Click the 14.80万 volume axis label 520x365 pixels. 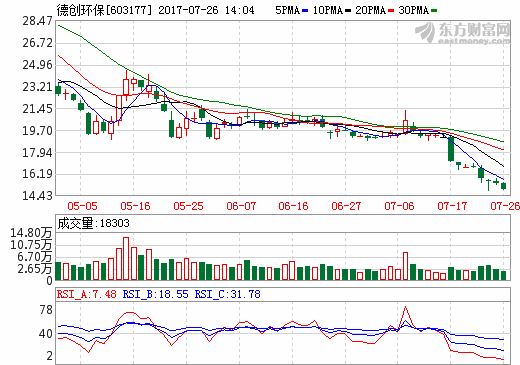31,233
